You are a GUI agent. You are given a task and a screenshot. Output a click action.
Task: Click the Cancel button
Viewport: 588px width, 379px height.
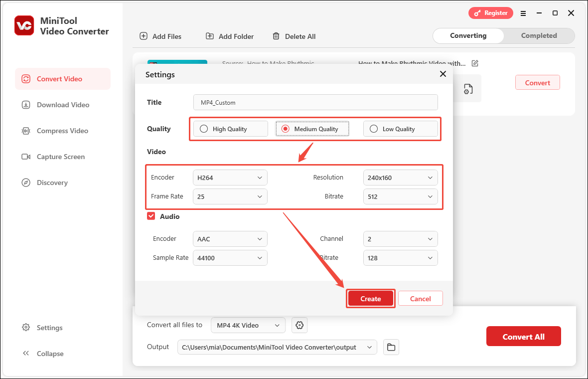pyautogui.click(x=421, y=299)
